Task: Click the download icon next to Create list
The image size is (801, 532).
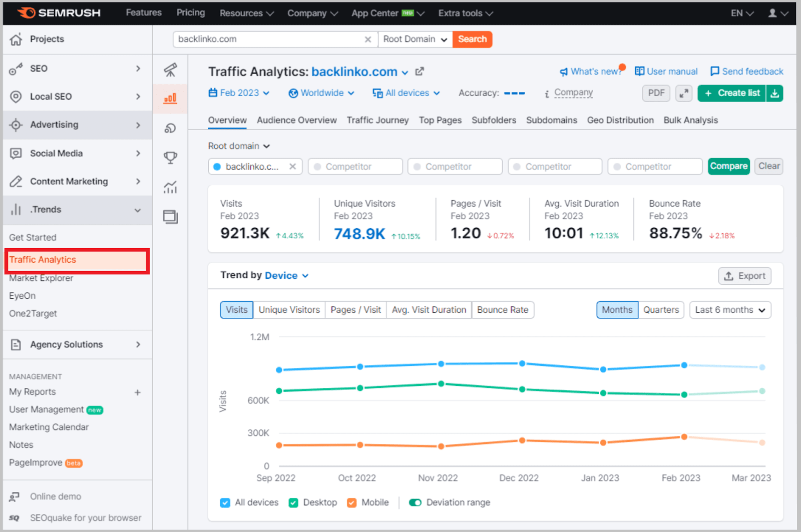Action: pyautogui.click(x=774, y=93)
